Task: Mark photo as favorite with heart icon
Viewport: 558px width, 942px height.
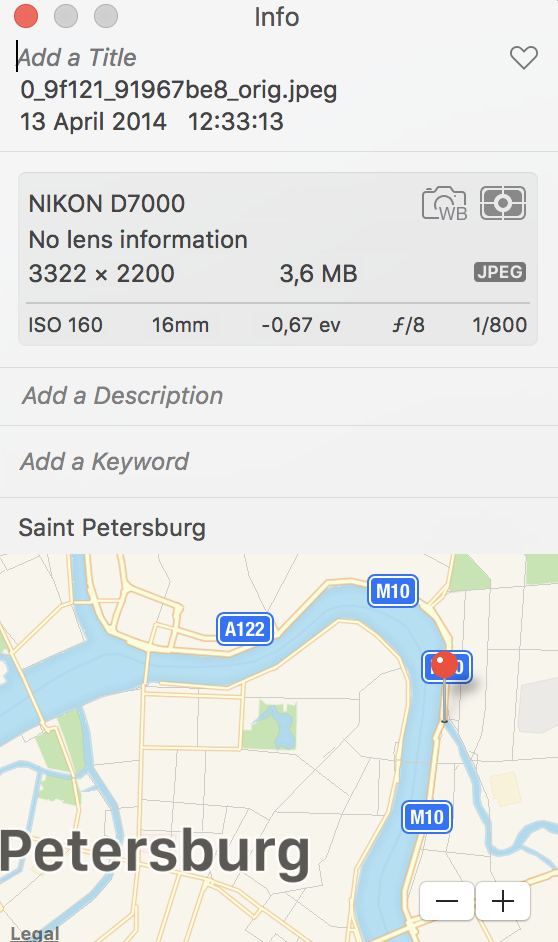Action: [524, 58]
